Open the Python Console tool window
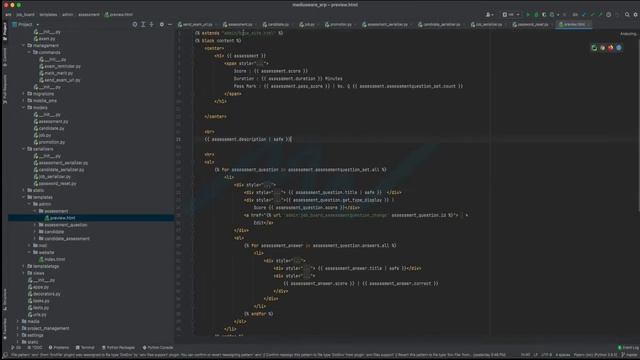Viewport: 640px width, 360px height. (x=158, y=348)
